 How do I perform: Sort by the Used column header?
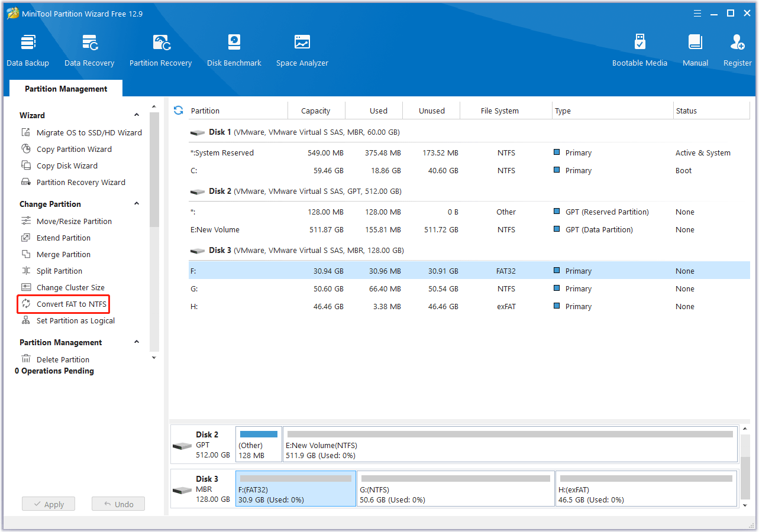pos(374,111)
